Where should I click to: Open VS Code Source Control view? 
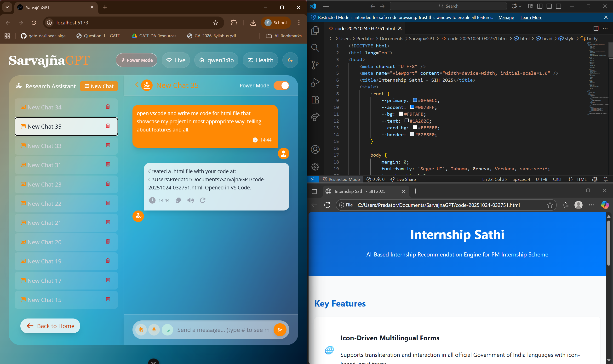(x=315, y=65)
